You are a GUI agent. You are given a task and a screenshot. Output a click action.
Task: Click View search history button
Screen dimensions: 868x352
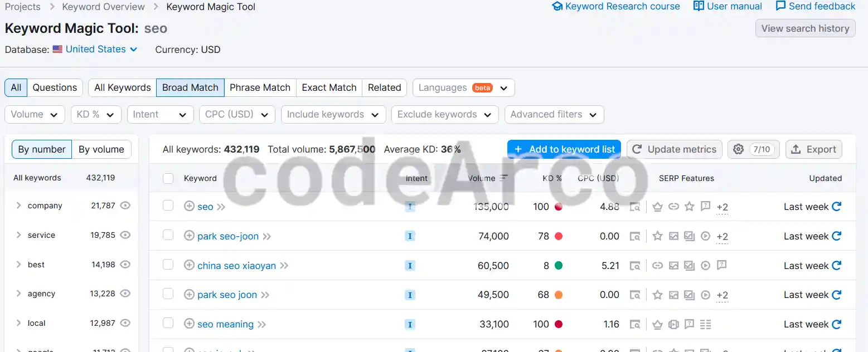[x=805, y=28]
